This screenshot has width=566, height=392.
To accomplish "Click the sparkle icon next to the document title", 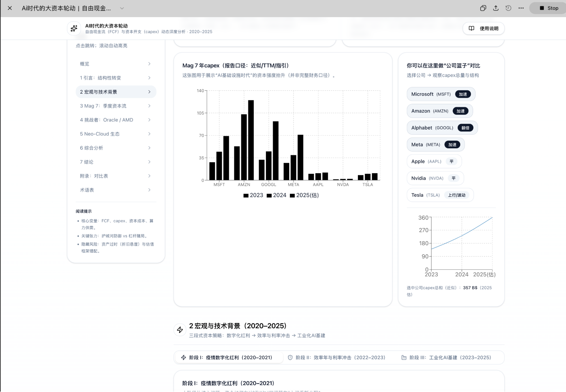I will (x=74, y=28).
